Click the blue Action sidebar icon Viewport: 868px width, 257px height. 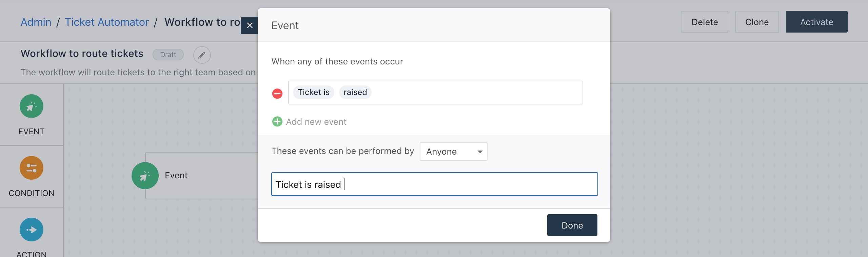31,230
